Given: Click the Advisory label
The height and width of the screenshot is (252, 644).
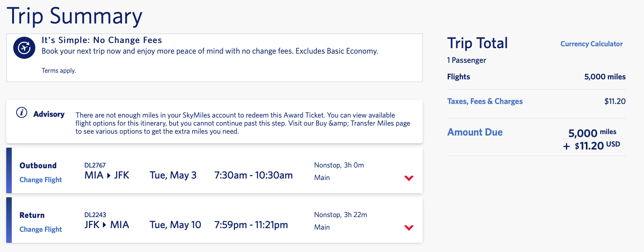Looking at the screenshot, I should [49, 114].
